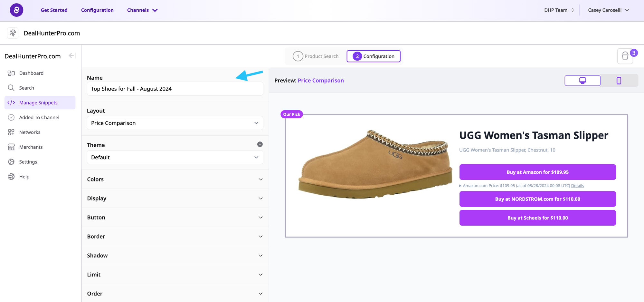The height and width of the screenshot is (302, 644).
Task: Open the Casey Caroselli account menu
Action: pyautogui.click(x=608, y=10)
